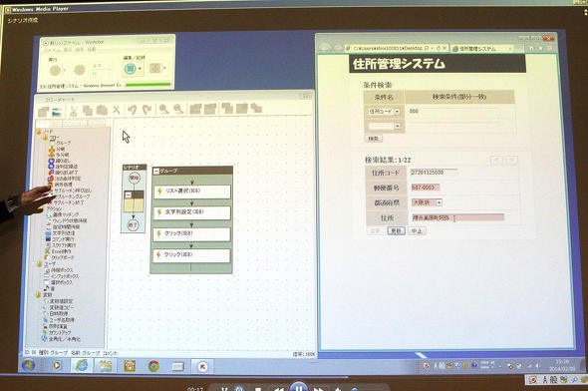Select the スクリプト実行 node in the palette
The image size is (588, 391).
61,245
